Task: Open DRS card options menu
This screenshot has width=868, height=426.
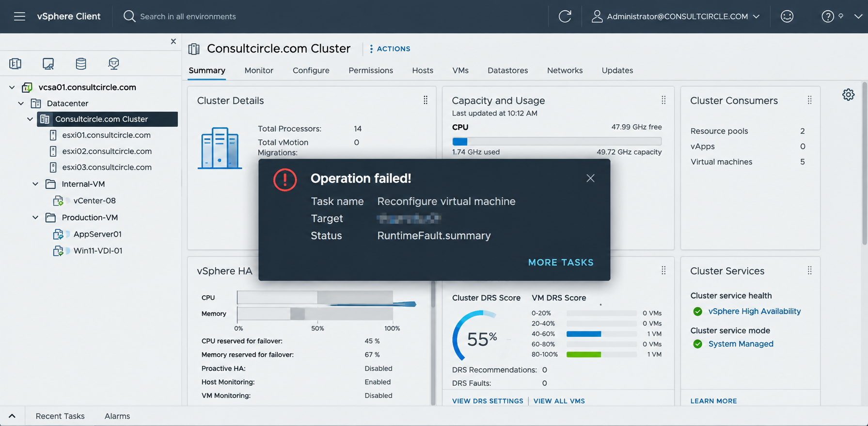Action: tap(663, 270)
